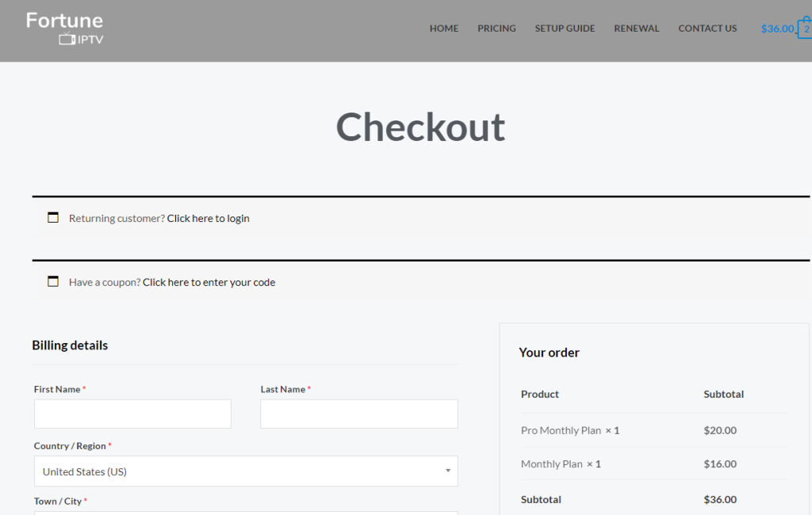Click the Billing details heading
The width and height of the screenshot is (812, 515).
click(x=70, y=345)
